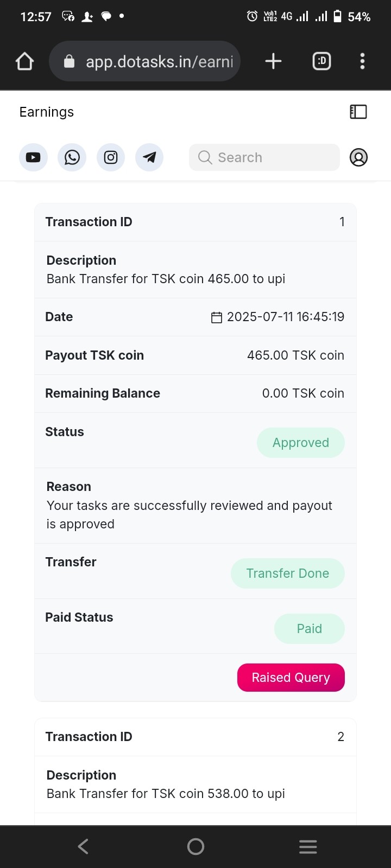Screen dimensions: 391x868
Task: Open a new browser tab
Action: point(273,61)
